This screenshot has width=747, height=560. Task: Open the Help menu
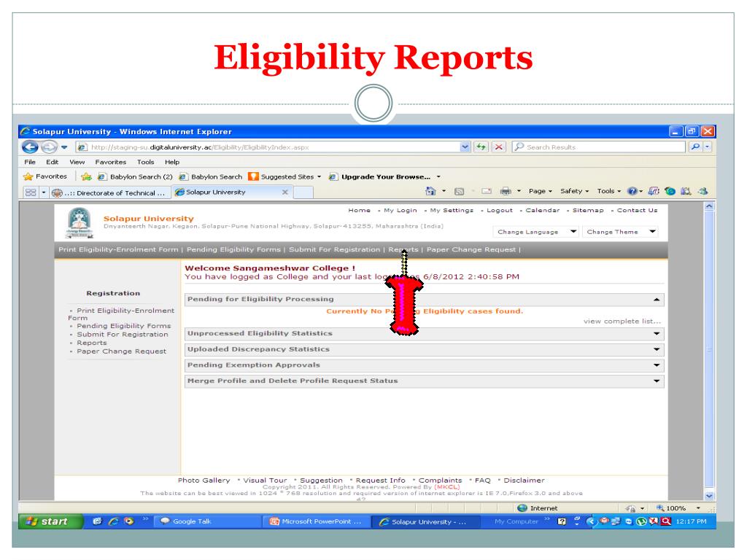172,162
